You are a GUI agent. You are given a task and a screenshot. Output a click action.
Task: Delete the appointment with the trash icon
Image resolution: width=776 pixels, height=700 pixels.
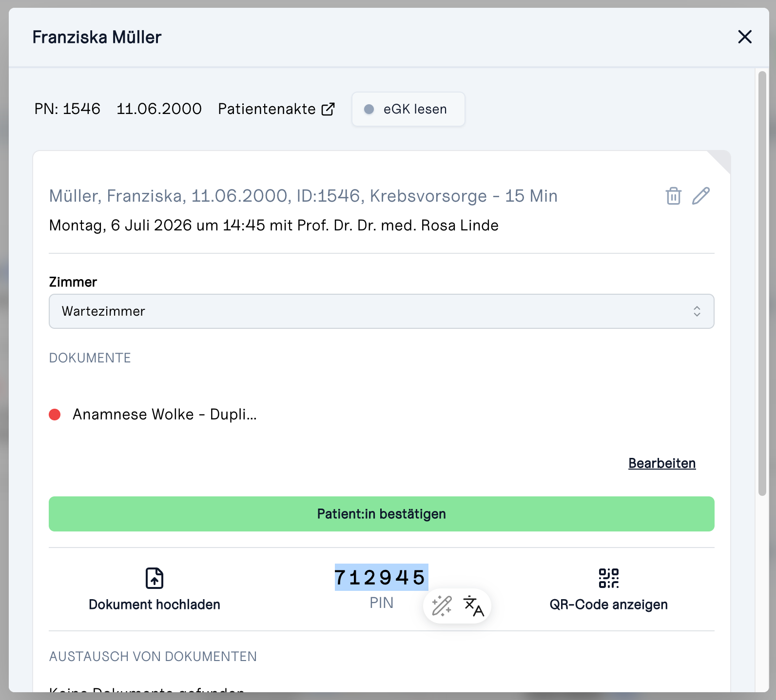coord(673,196)
